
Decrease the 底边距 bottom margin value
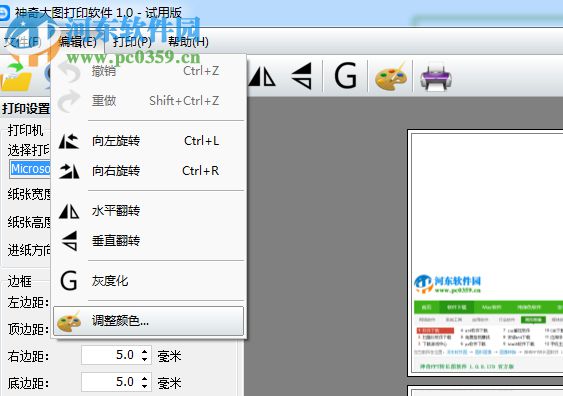click(144, 386)
